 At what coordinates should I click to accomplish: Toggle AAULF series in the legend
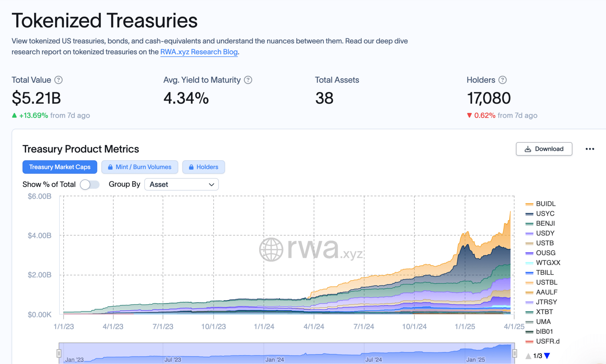coord(541,292)
